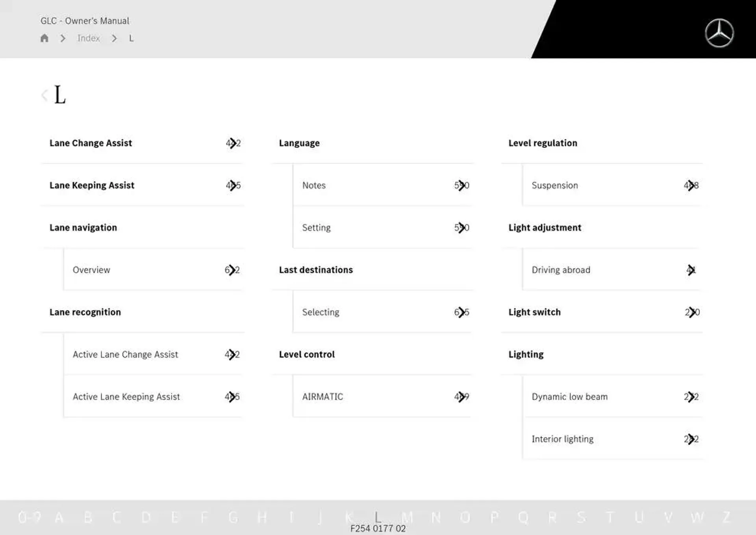
Task: Click the forward arrow on Driving abroad entry
Action: 691,269
